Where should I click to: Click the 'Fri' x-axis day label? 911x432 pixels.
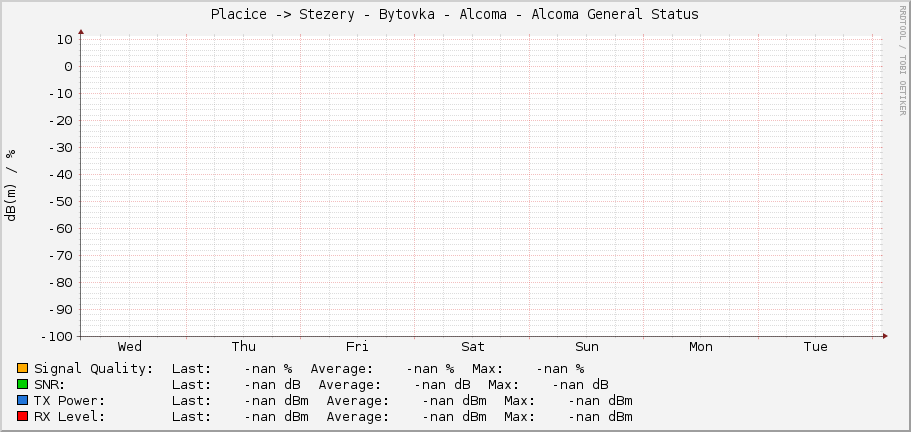pos(357,347)
